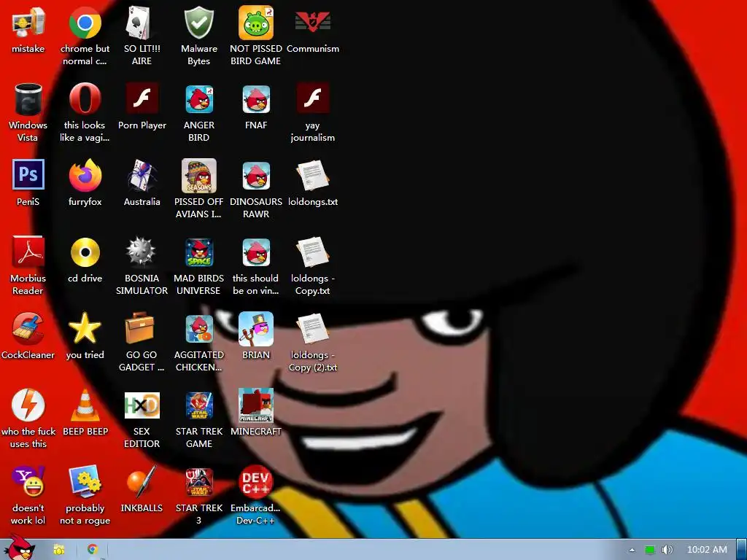Screen dimensions: 747x560
Task: Open the loldongs.txt file
Action: click(x=312, y=175)
